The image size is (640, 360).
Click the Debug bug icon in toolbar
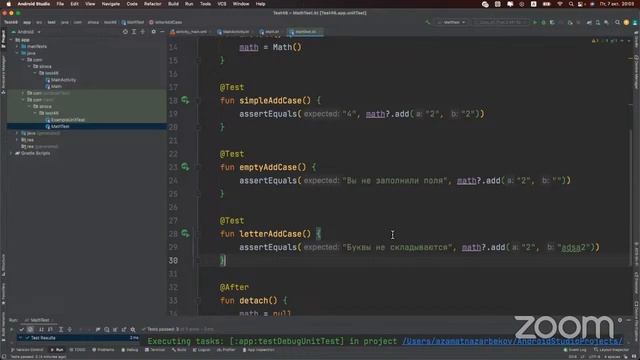[x=543, y=22]
